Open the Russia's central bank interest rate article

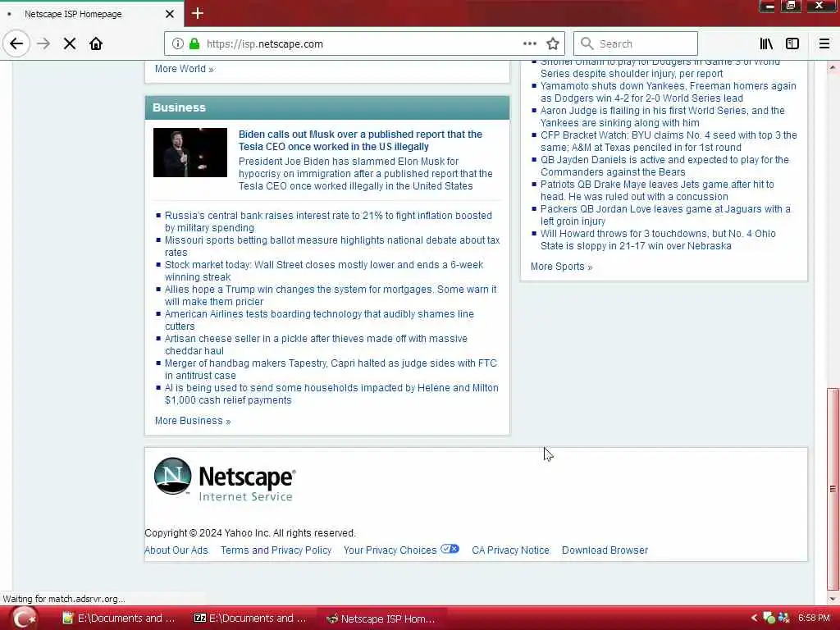click(x=328, y=221)
